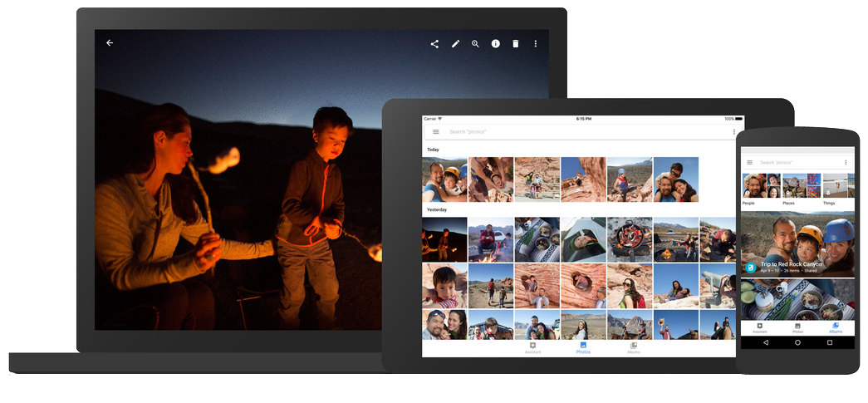Tap the Android home button on the phone
The height and width of the screenshot is (403, 868).
point(797,342)
